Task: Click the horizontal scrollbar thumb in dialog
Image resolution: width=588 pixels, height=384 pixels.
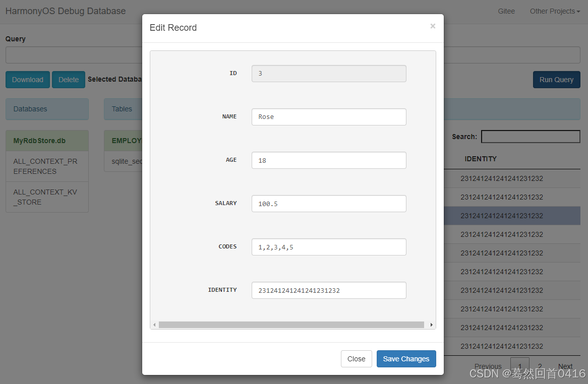Action: (x=291, y=325)
